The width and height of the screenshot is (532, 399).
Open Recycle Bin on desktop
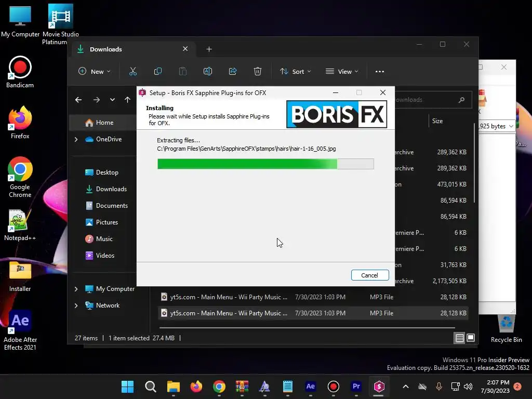[x=506, y=329]
